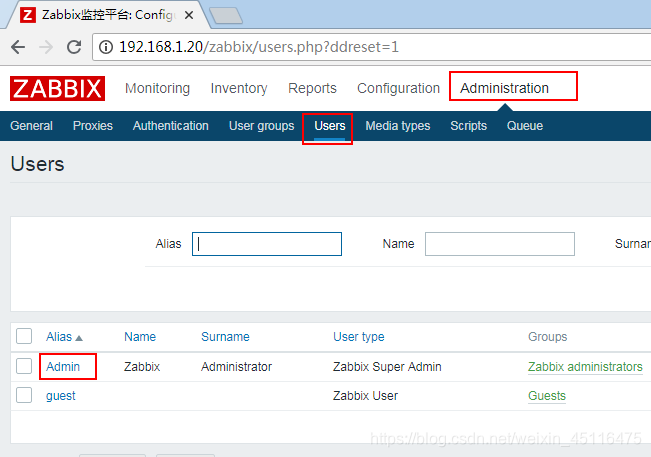Sort users by Name column

point(140,337)
